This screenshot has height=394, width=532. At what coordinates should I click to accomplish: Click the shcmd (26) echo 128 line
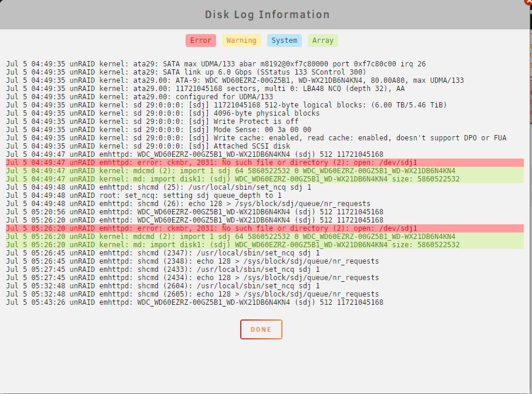coord(188,204)
